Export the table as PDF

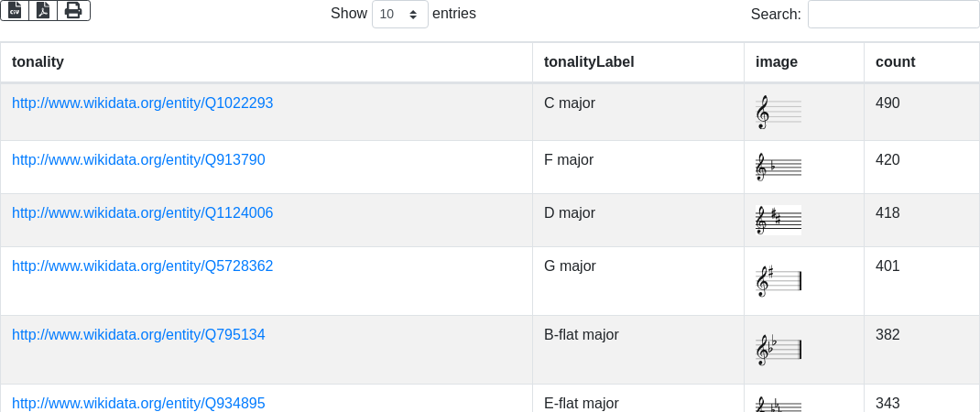click(43, 10)
